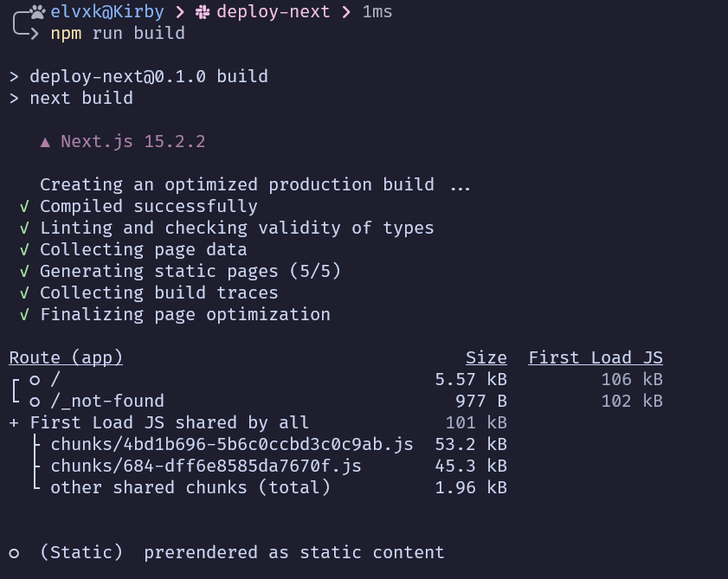Click the checkmark beside Compiled successfully
This screenshot has height=579, width=728.
24,207
